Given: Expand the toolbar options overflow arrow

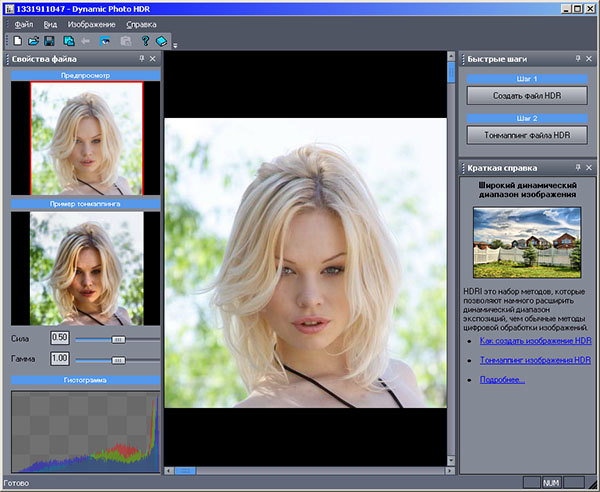Looking at the screenshot, I should (x=175, y=45).
